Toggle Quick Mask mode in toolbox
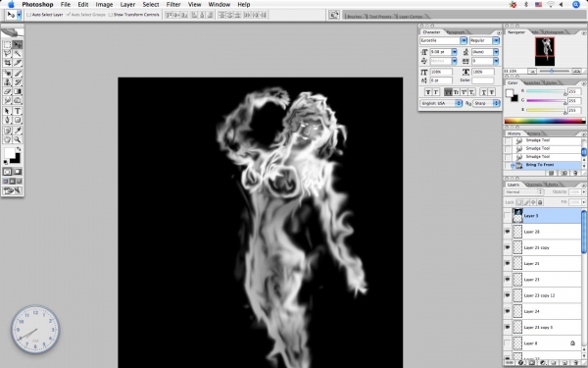The height and width of the screenshot is (368, 588). click(18, 172)
